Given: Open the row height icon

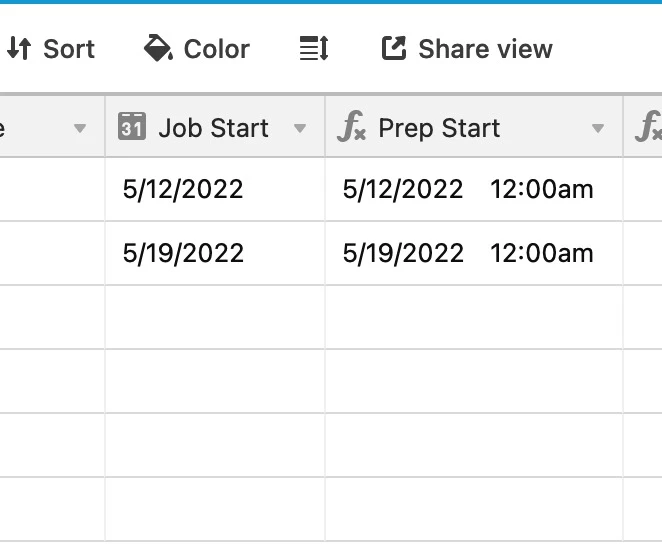Looking at the screenshot, I should point(314,49).
